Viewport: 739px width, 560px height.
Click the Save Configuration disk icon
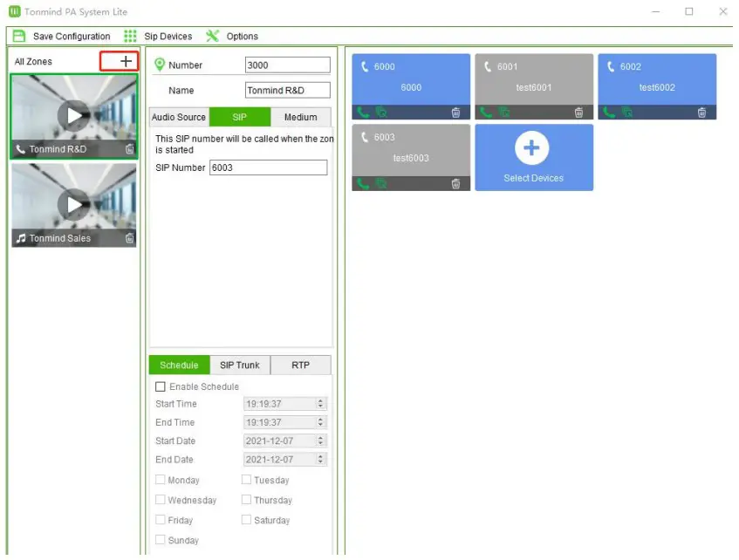[19, 37]
